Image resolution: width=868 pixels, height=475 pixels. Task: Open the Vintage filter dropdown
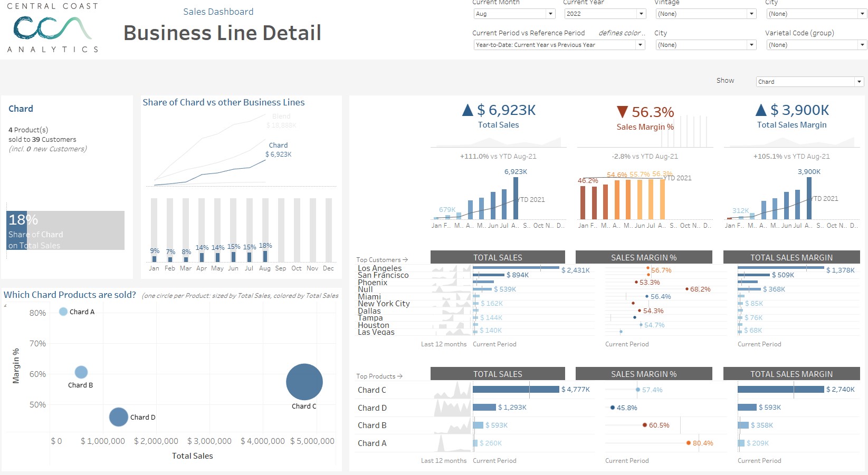pyautogui.click(x=706, y=14)
